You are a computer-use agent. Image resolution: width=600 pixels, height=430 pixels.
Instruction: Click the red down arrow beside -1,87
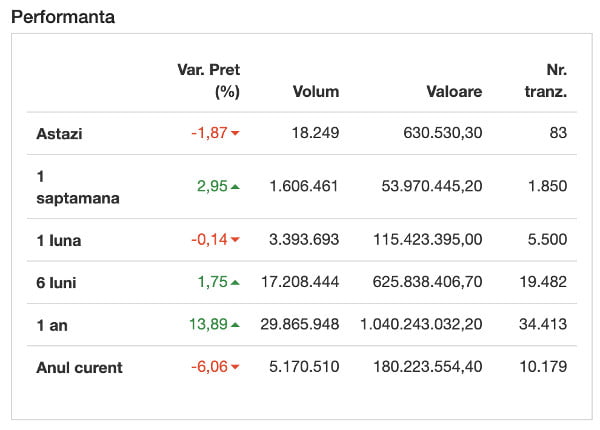pyautogui.click(x=235, y=134)
